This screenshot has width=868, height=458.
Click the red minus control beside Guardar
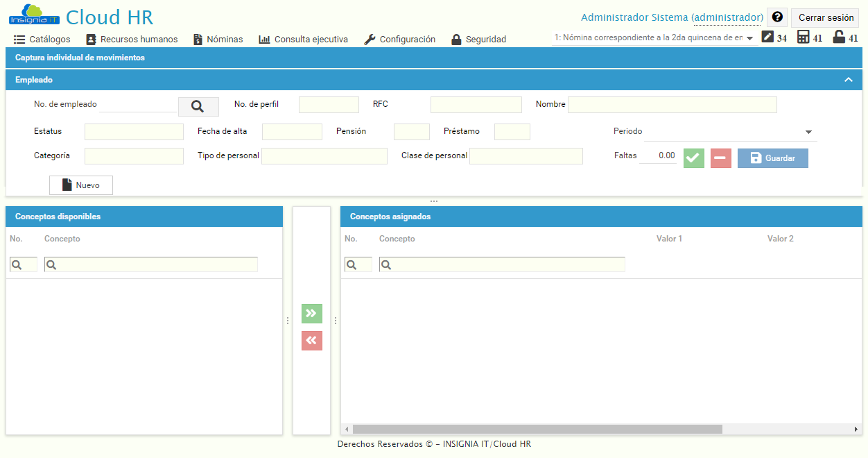point(720,158)
